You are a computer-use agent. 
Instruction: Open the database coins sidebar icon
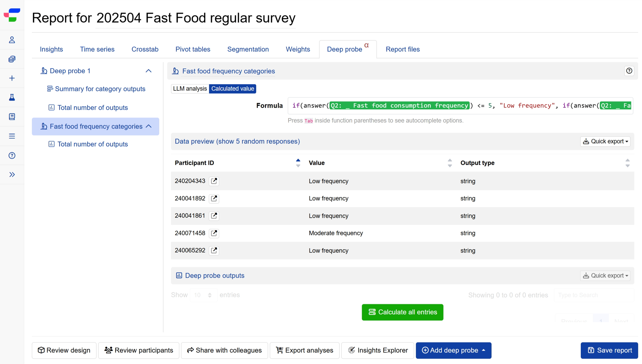pyautogui.click(x=12, y=59)
